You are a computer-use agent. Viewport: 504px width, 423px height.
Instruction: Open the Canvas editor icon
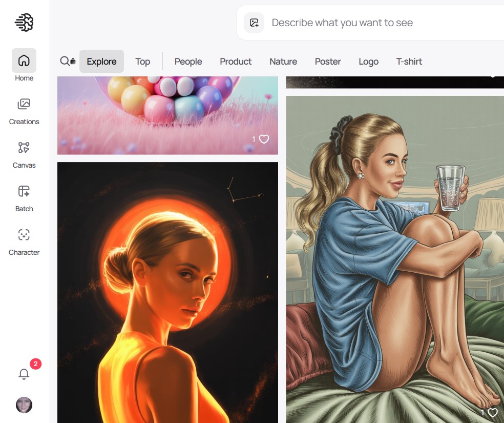(24, 148)
